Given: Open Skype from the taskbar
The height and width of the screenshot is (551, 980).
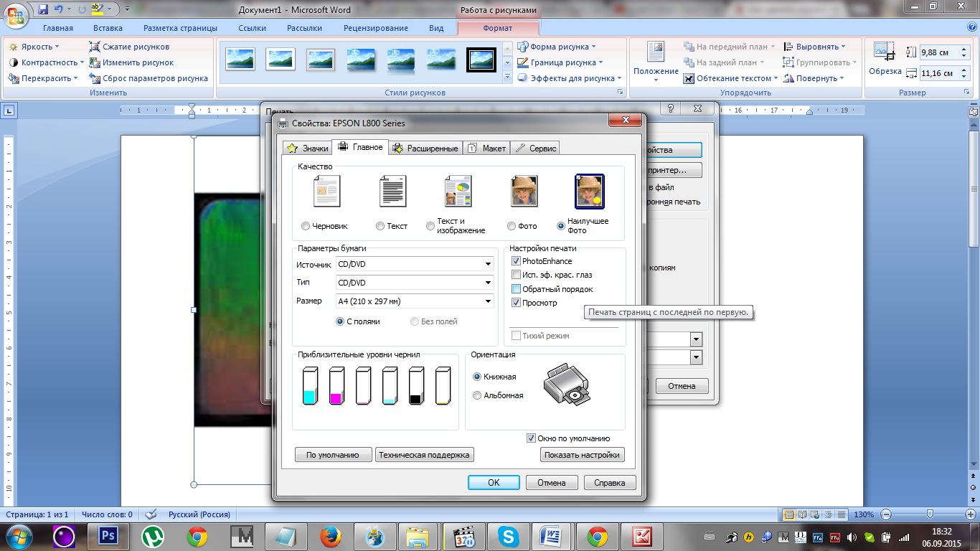Looking at the screenshot, I should [509, 536].
